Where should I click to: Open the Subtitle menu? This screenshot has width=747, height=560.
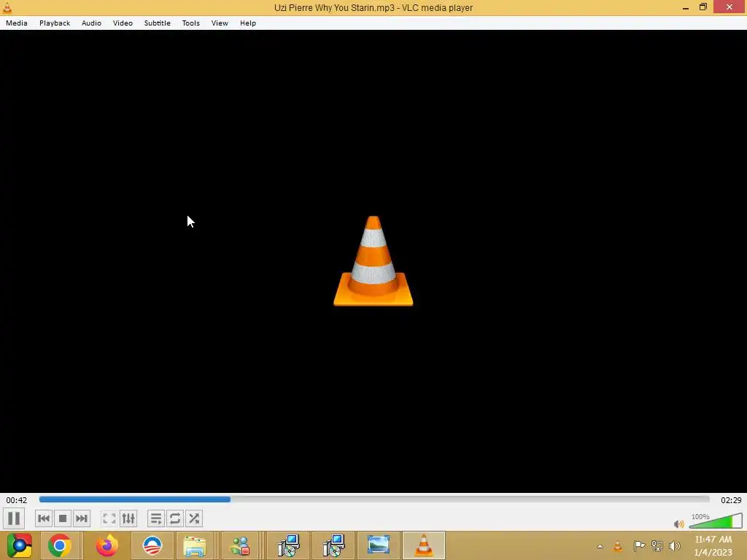tap(158, 23)
